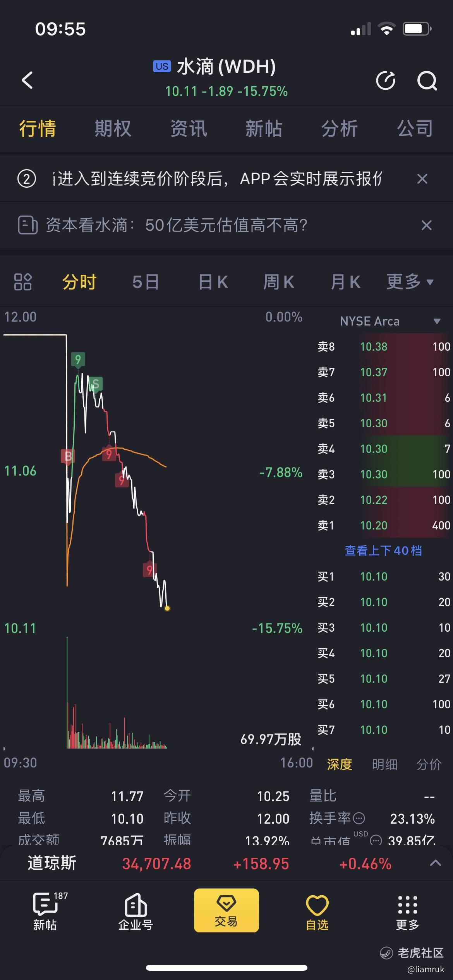Image resolution: width=453 pixels, height=980 pixels.
Task: Tap the volume bars chart area
Action: click(117, 693)
